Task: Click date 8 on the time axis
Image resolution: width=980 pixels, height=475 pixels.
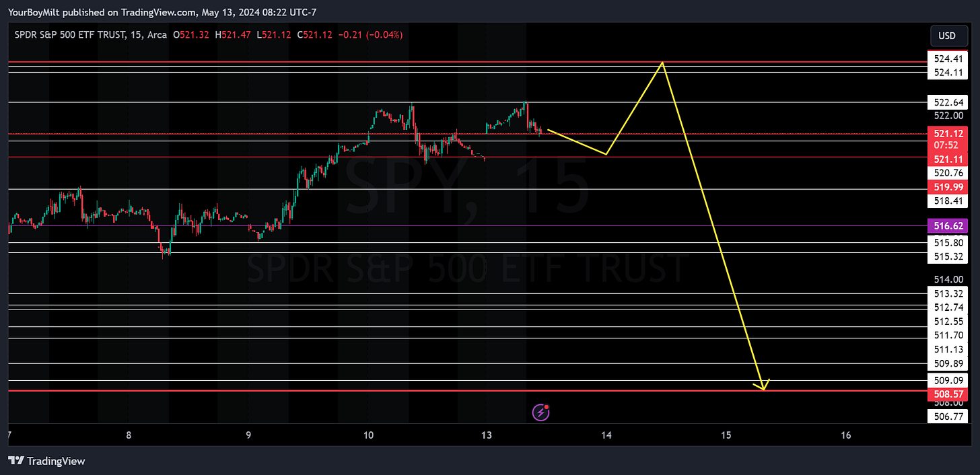Action: [129, 435]
